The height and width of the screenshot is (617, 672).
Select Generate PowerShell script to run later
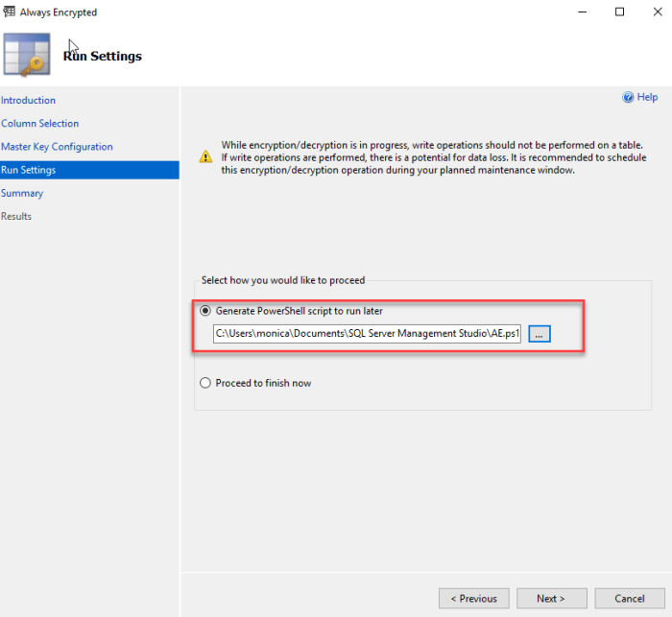pos(205,311)
